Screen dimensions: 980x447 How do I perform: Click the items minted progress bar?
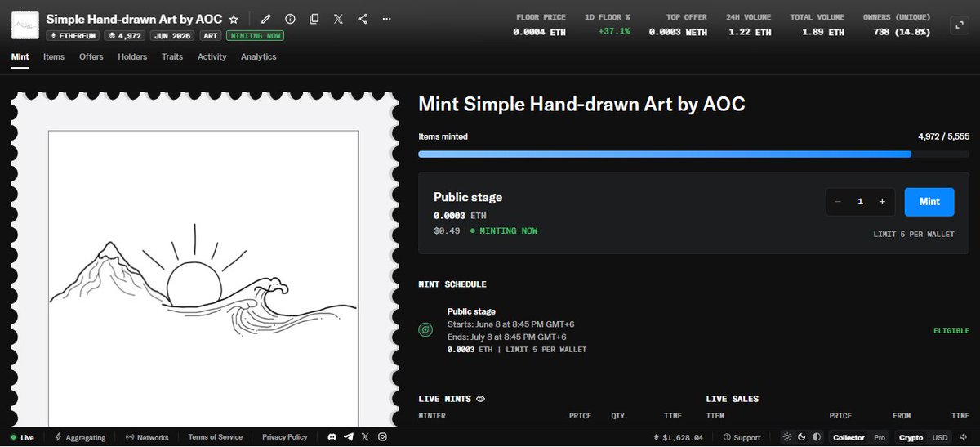(694, 154)
